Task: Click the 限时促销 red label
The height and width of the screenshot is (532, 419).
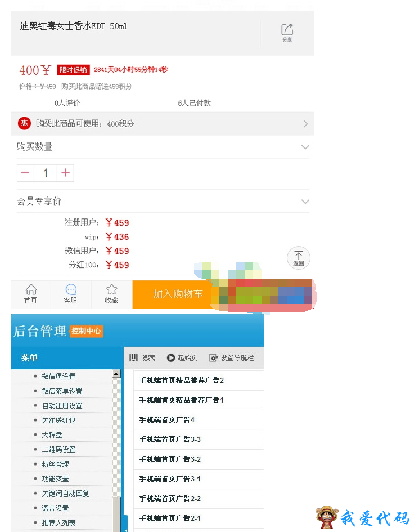Action: click(x=73, y=70)
